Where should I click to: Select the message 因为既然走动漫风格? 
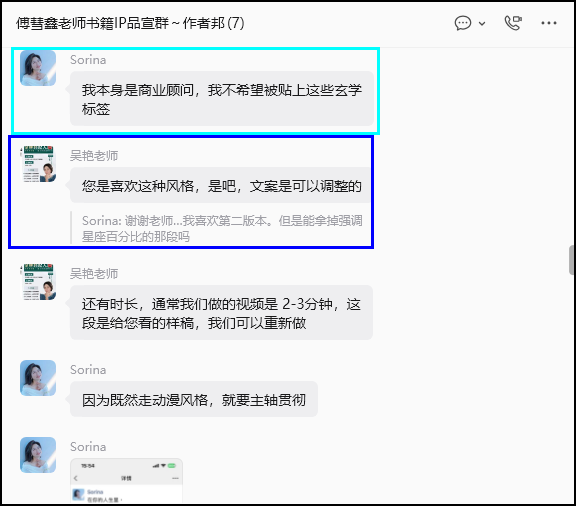click(194, 399)
